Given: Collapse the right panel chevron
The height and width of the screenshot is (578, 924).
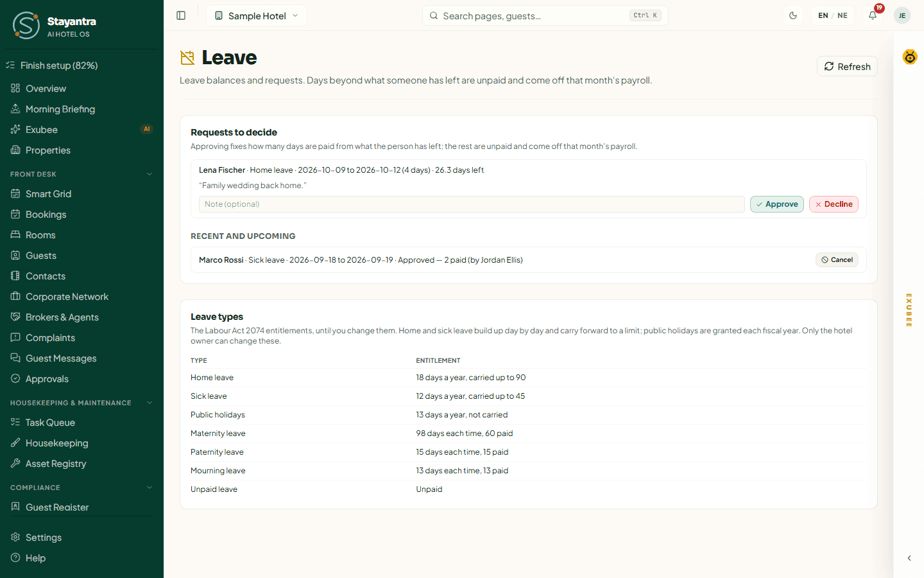Looking at the screenshot, I should [x=909, y=558].
